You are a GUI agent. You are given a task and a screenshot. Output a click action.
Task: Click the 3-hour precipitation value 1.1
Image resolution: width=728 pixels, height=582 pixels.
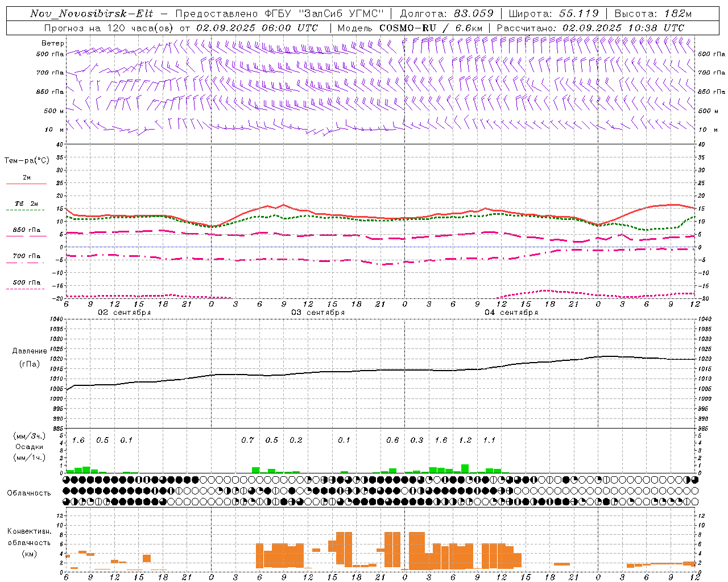489,440
